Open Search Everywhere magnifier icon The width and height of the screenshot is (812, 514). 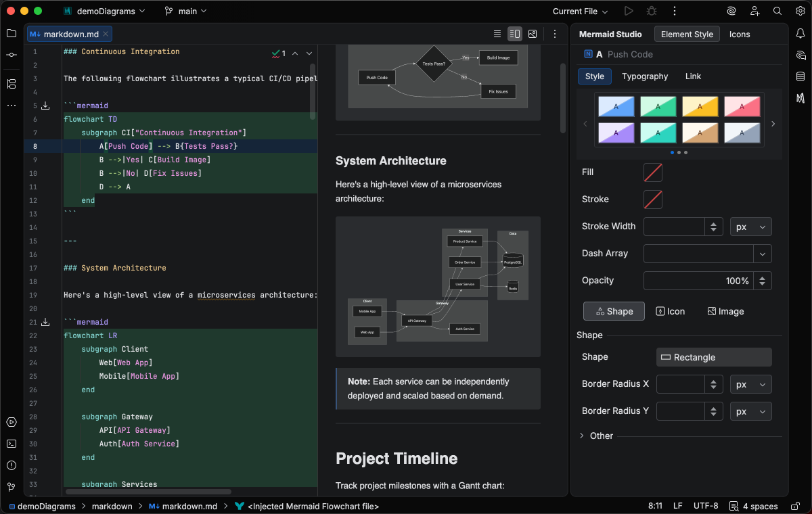[777, 11]
